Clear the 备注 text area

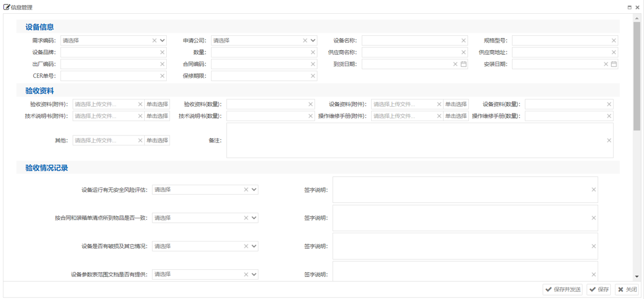coord(609,140)
